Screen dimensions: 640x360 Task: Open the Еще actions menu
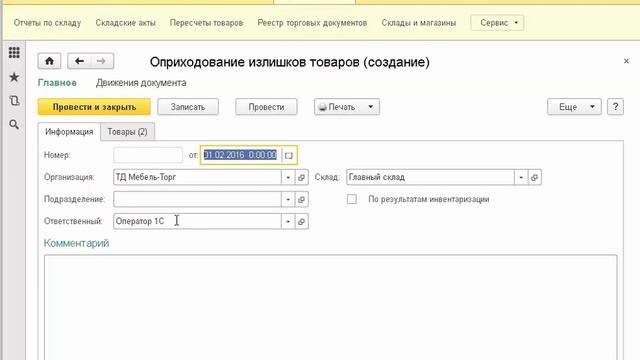pos(574,107)
